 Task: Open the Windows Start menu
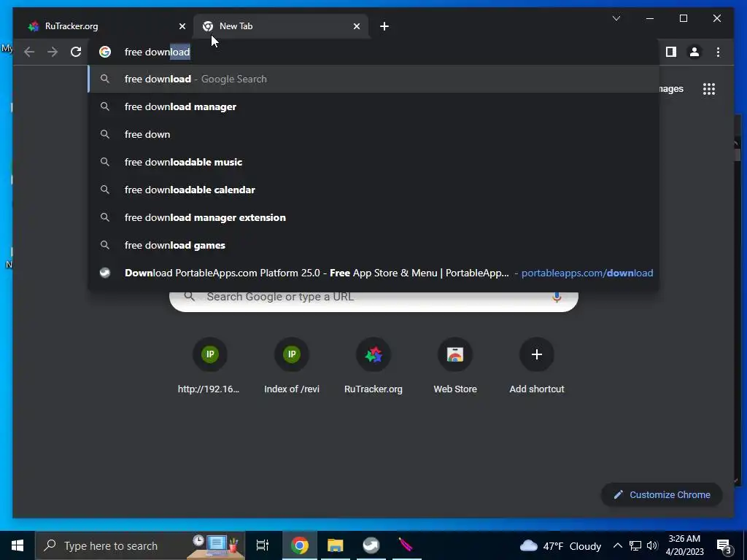point(18,545)
